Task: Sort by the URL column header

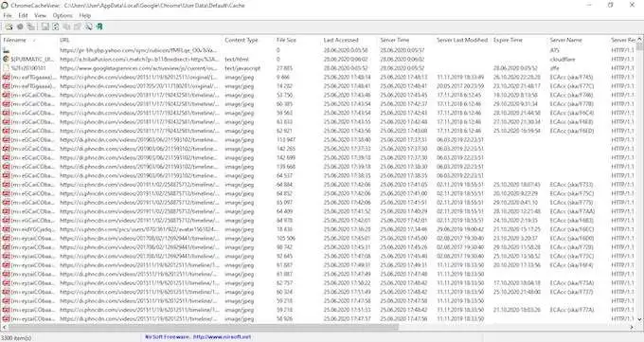Action: point(139,40)
